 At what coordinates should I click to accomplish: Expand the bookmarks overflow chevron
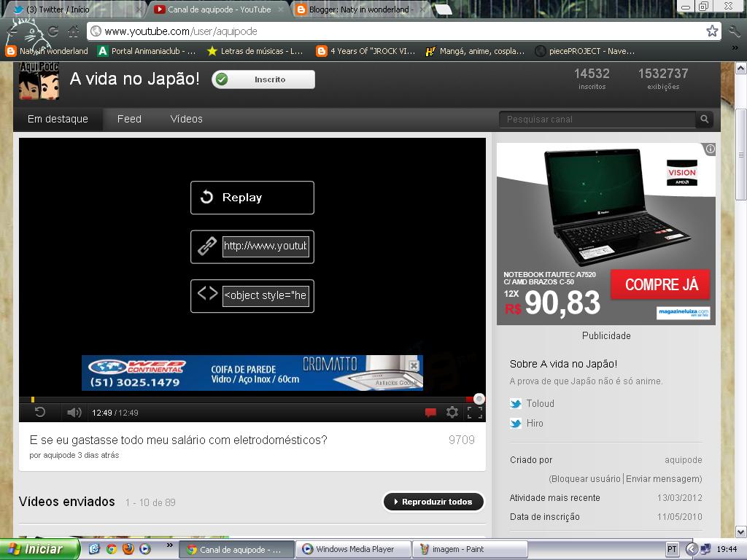click(x=735, y=47)
